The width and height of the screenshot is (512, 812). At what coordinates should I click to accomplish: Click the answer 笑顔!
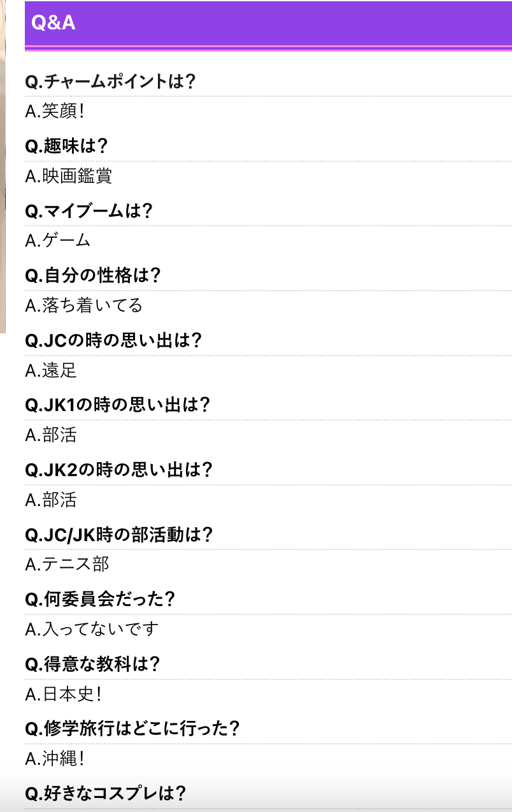pyautogui.click(x=55, y=111)
